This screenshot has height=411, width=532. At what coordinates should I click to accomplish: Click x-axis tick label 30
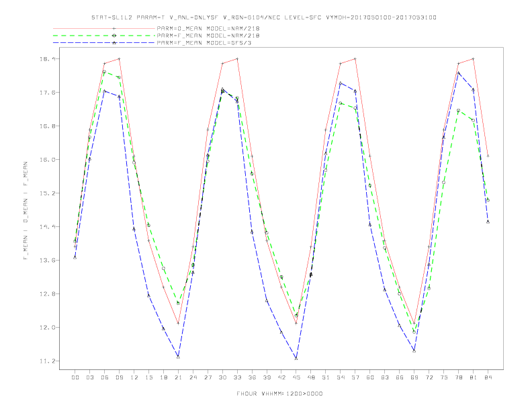(x=222, y=377)
